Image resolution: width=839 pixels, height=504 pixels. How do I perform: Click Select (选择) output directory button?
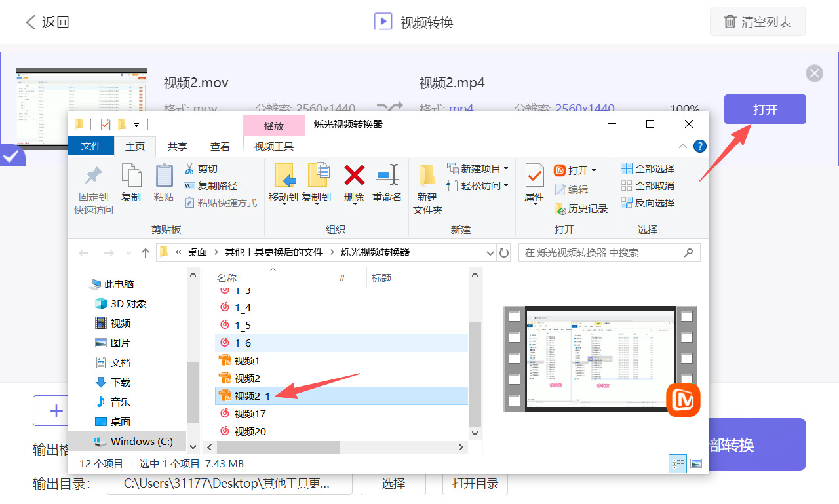pyautogui.click(x=393, y=484)
